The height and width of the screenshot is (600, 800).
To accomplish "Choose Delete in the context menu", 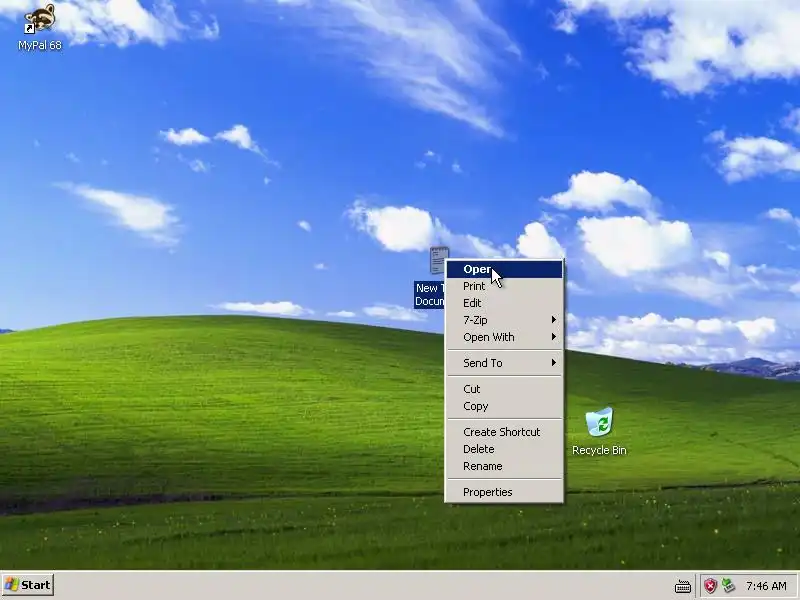I will (x=505, y=449).
